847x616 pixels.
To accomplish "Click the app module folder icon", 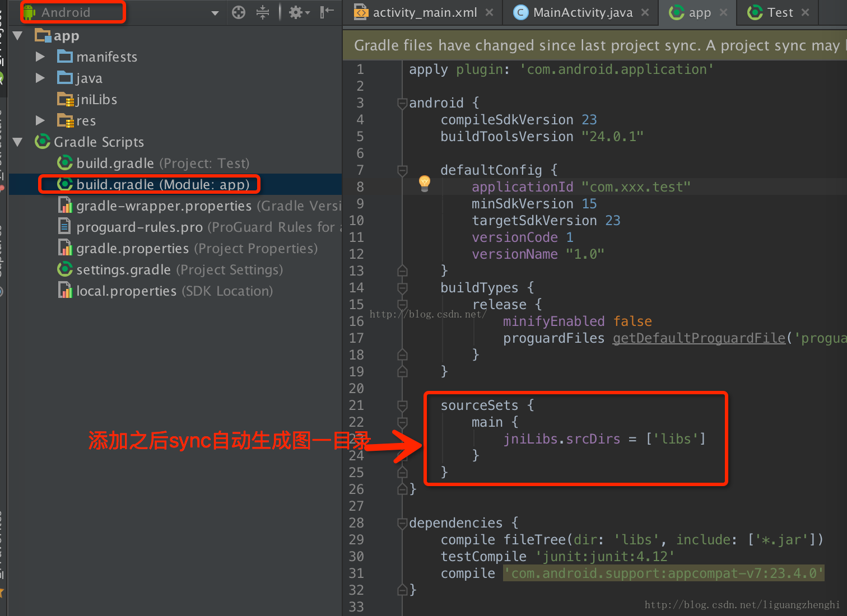I will (43, 36).
